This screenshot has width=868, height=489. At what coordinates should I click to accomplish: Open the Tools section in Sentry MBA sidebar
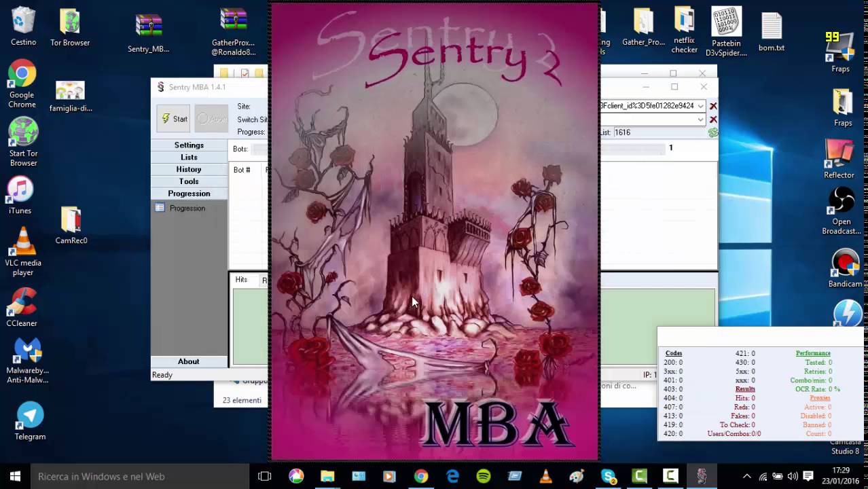[x=189, y=181]
